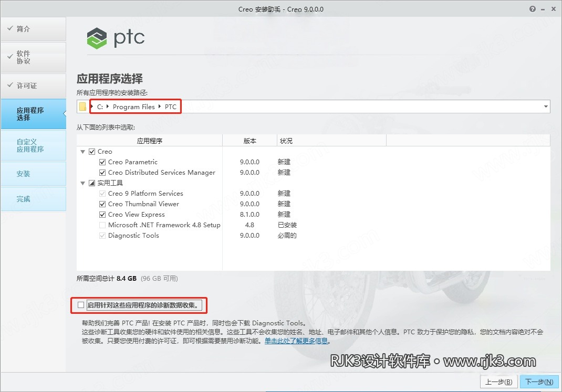Select Creo Thumbnail Viewer label

coord(143,204)
